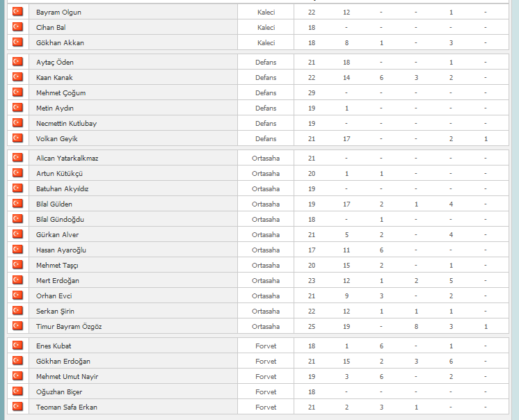Click the Alican Yatarkalkmaz player name
Screen dimensions: 519x420
(67, 158)
